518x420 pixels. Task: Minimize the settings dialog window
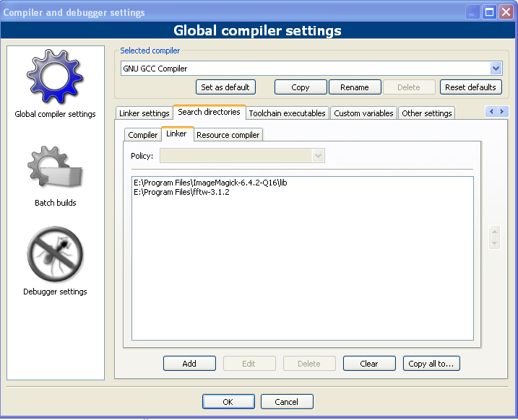coord(472,12)
